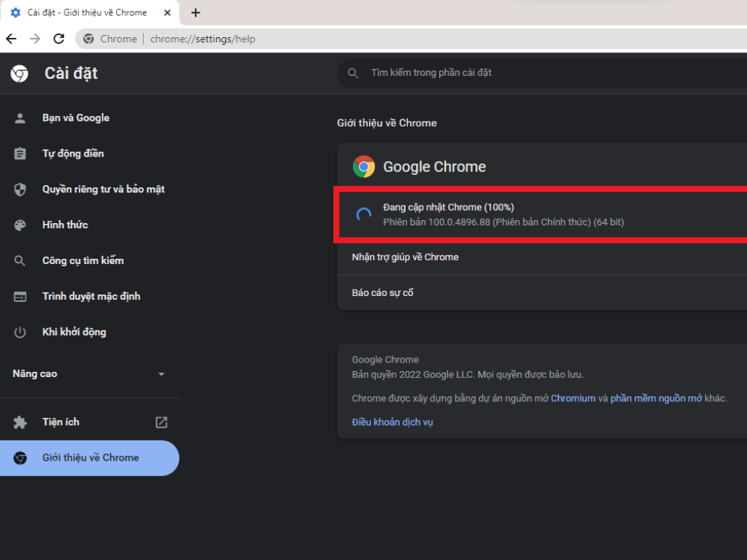Open Điều khoản dịch vụ link

[392, 422]
